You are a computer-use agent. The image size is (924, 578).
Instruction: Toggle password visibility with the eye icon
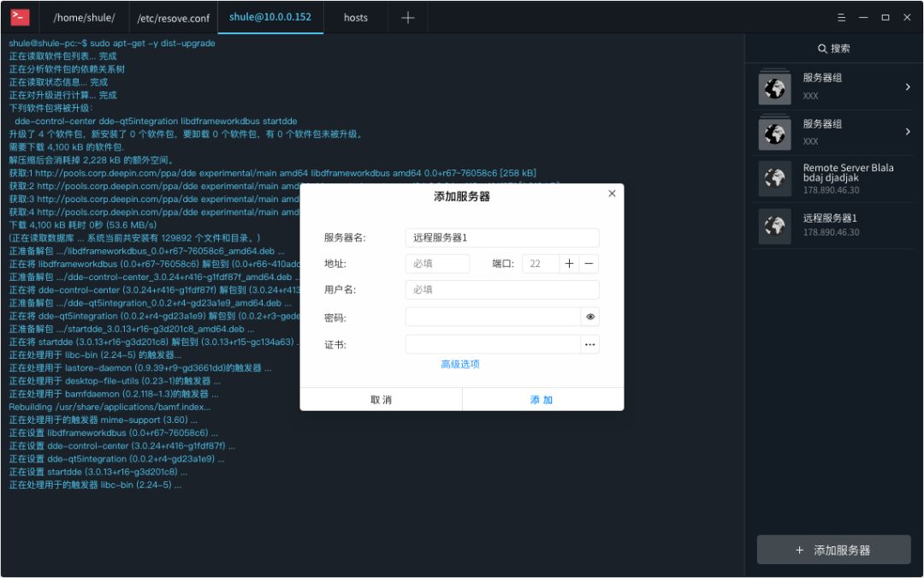590,316
